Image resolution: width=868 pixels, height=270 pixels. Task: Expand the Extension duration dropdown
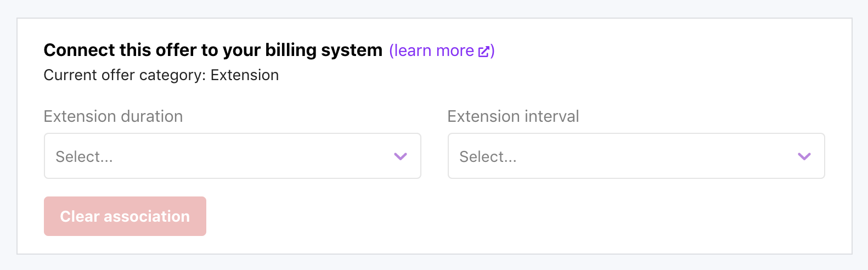click(x=232, y=156)
